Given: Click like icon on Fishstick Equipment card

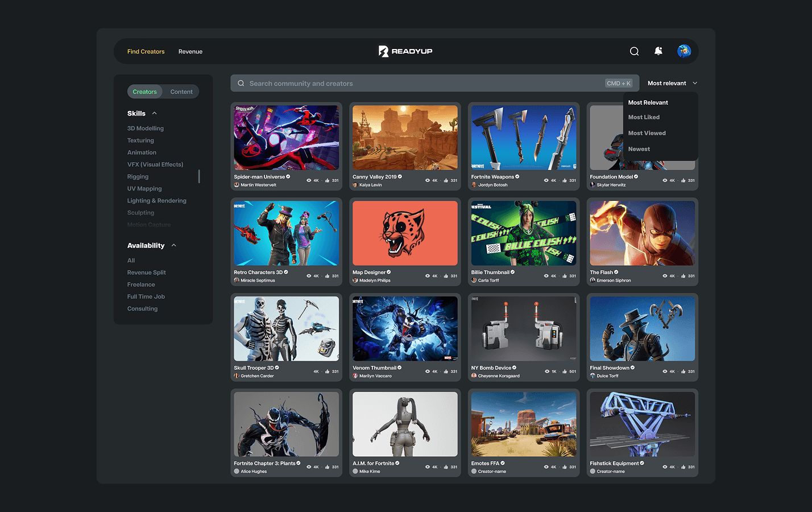Looking at the screenshot, I should [x=684, y=467].
